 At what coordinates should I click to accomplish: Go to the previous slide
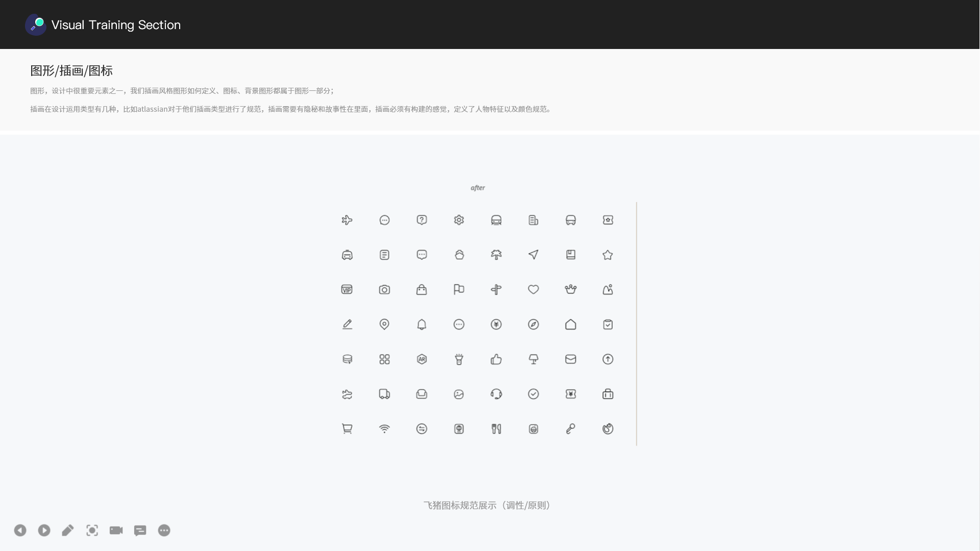click(20, 531)
